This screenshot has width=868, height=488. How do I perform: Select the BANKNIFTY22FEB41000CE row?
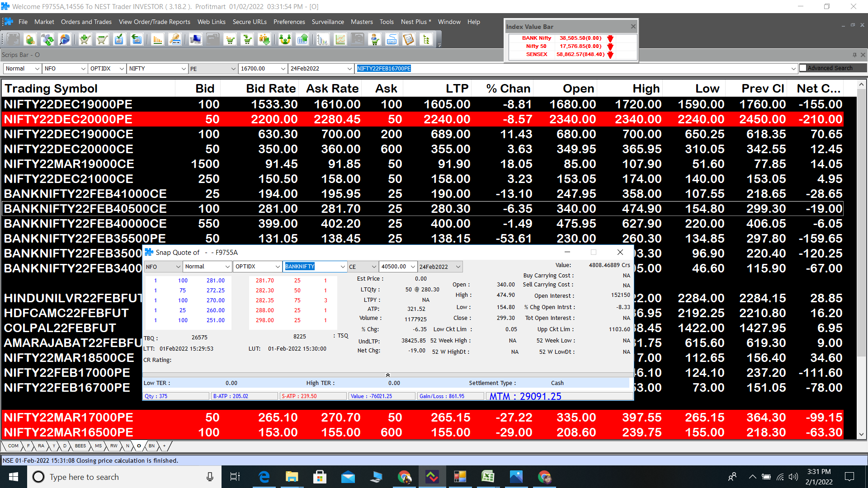click(x=423, y=194)
